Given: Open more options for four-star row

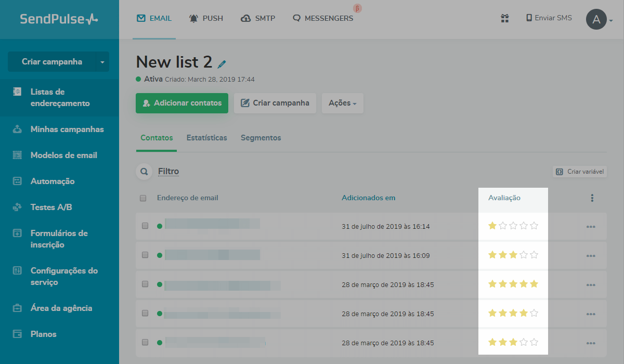Looking at the screenshot, I should (x=591, y=314).
